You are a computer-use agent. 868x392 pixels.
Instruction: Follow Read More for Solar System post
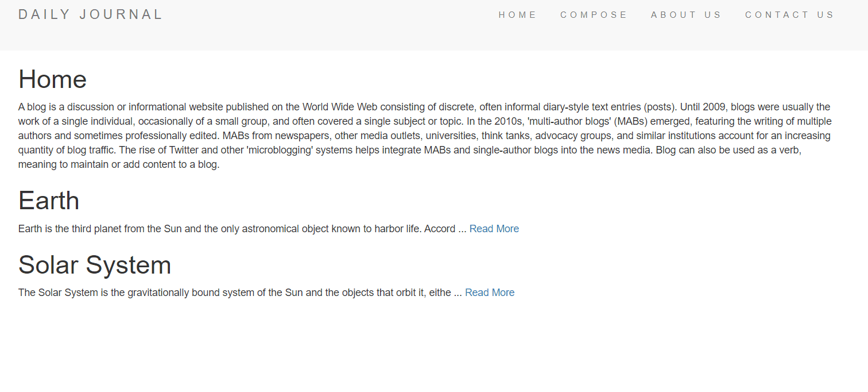coord(489,293)
